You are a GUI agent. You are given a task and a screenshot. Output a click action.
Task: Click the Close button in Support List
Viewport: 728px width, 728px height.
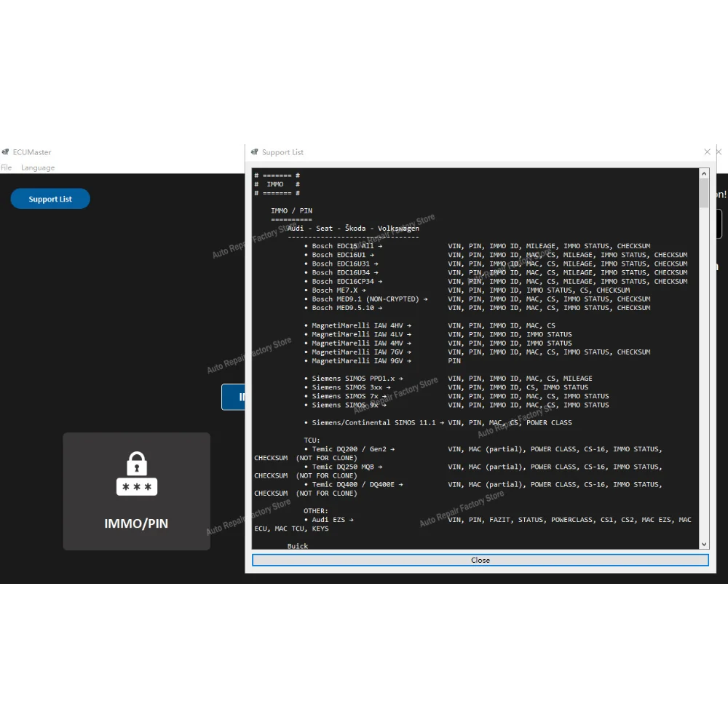480,560
